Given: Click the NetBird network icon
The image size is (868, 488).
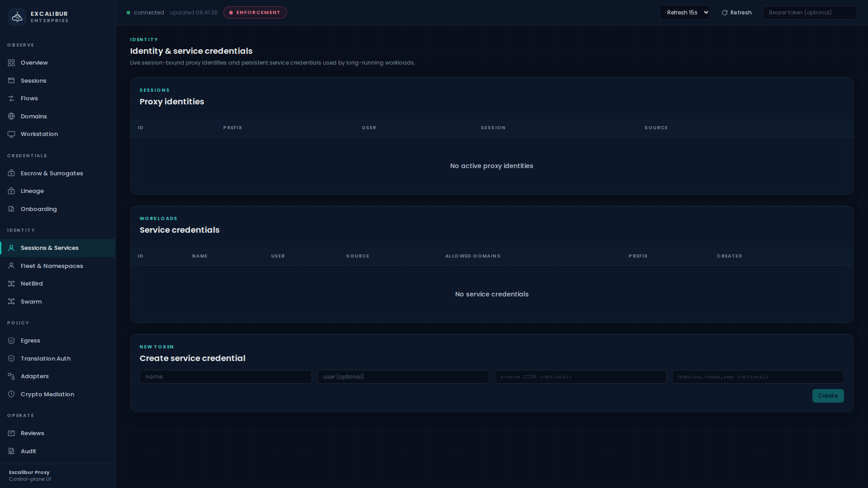Looking at the screenshot, I should click(x=11, y=283).
